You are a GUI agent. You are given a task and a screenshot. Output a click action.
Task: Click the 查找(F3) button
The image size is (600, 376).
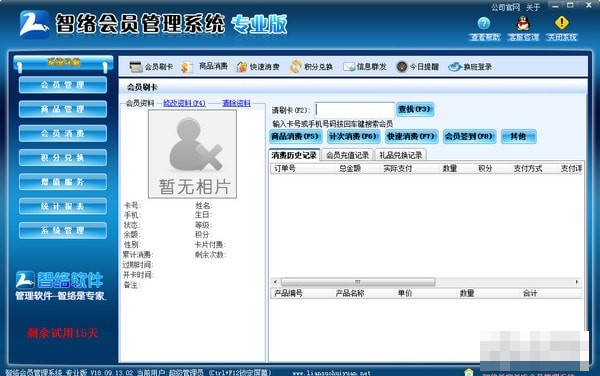pyautogui.click(x=415, y=109)
